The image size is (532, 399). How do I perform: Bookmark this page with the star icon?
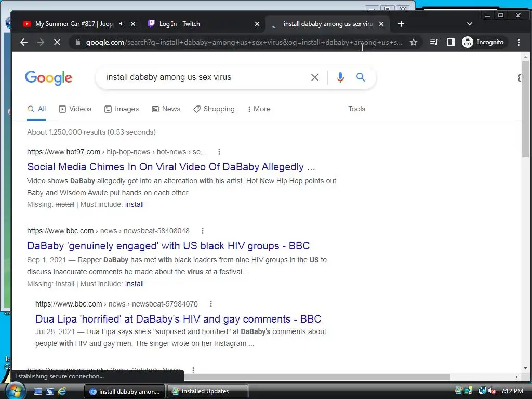click(x=413, y=42)
